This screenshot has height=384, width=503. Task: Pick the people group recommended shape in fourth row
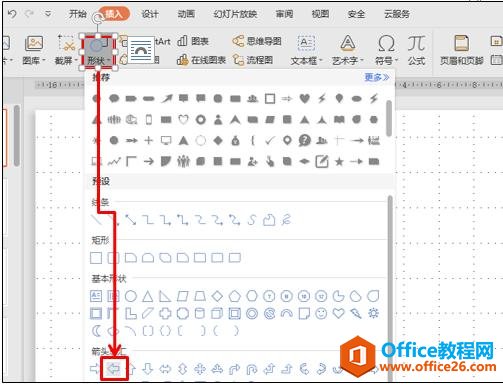(183, 162)
